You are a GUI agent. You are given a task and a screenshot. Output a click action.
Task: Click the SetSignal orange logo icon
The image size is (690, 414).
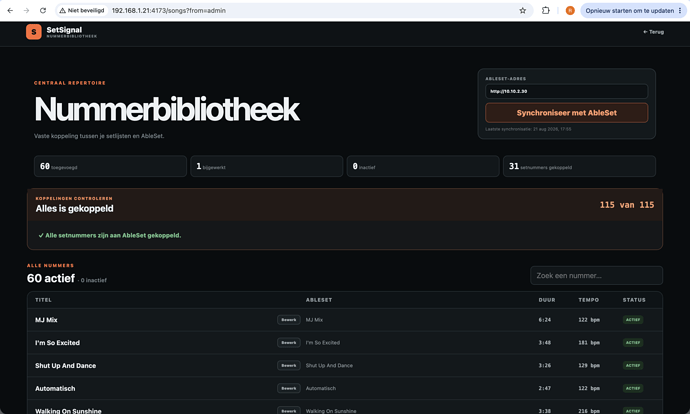click(33, 32)
